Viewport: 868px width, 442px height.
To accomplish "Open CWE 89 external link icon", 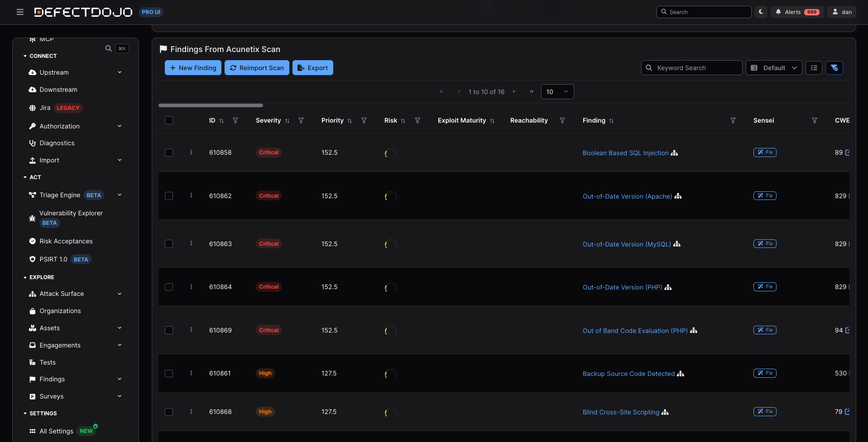I will point(847,152).
